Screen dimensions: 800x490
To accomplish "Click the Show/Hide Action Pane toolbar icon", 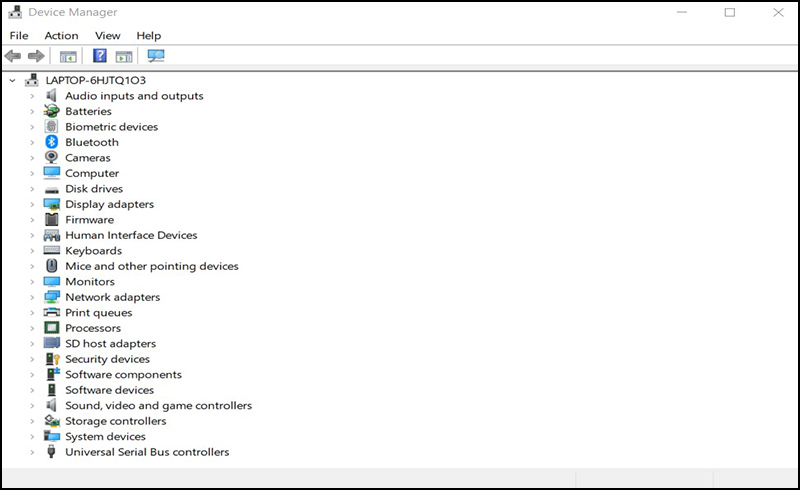I will [x=123, y=56].
